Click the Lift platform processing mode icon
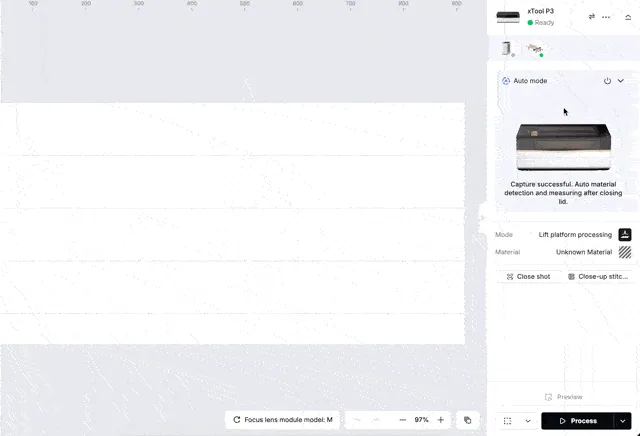 click(624, 235)
